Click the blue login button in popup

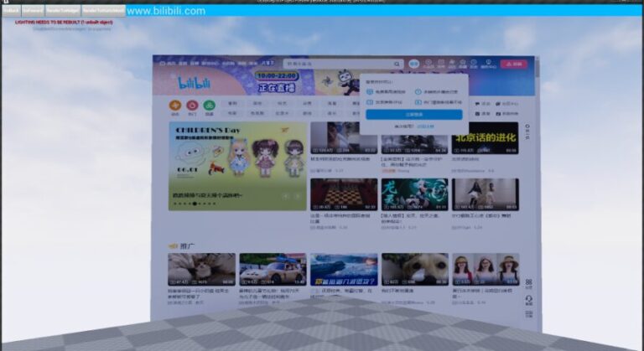click(x=414, y=115)
